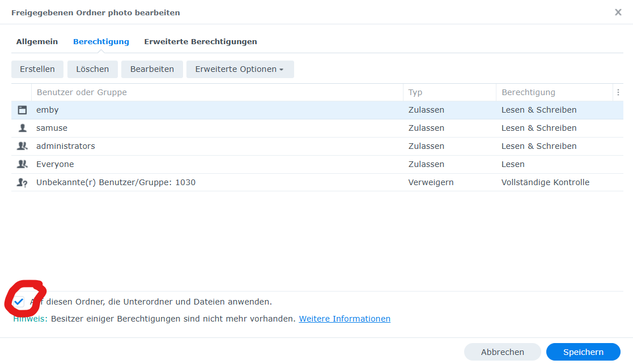
Task: Click the Löschen button
Action: point(92,69)
